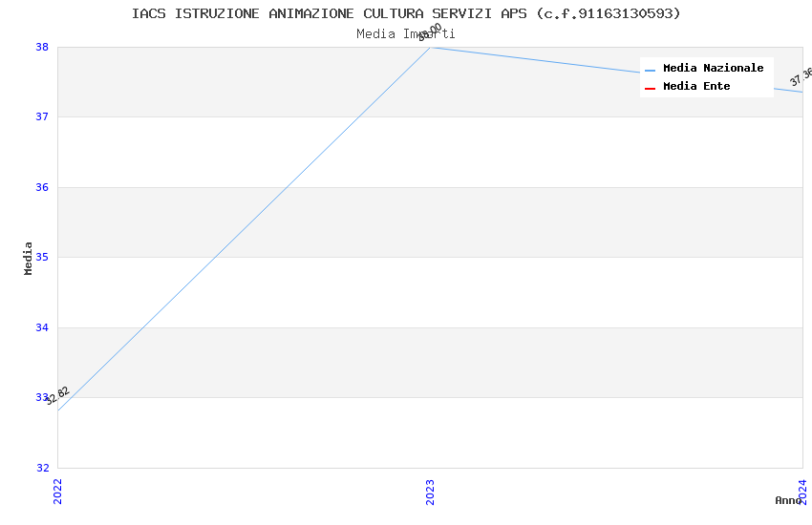Screen dimensions: 812x525
Task: Click the Anno x-axis title
Action: [788, 500]
